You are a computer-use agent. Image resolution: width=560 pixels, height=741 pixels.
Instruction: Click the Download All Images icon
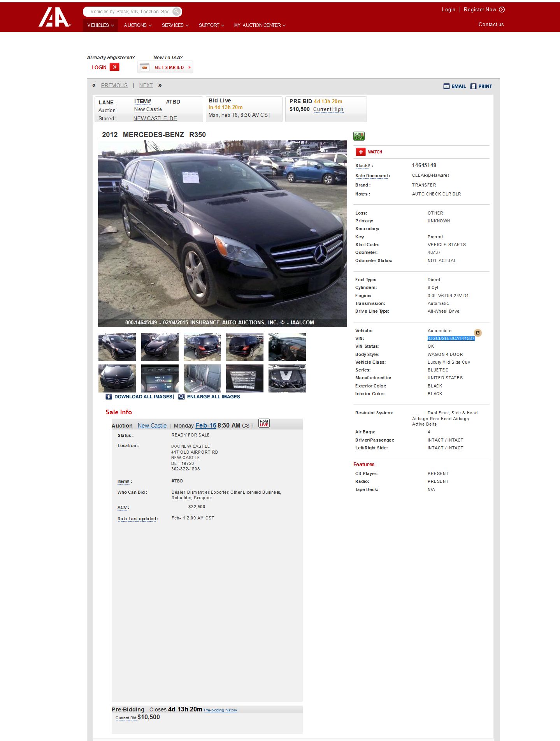click(109, 397)
